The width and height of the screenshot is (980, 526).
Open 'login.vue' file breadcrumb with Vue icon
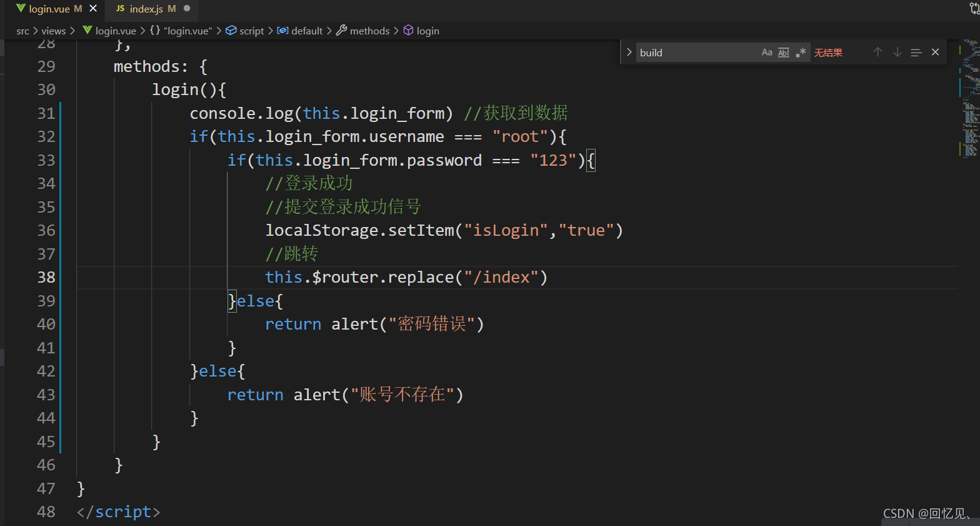point(109,31)
